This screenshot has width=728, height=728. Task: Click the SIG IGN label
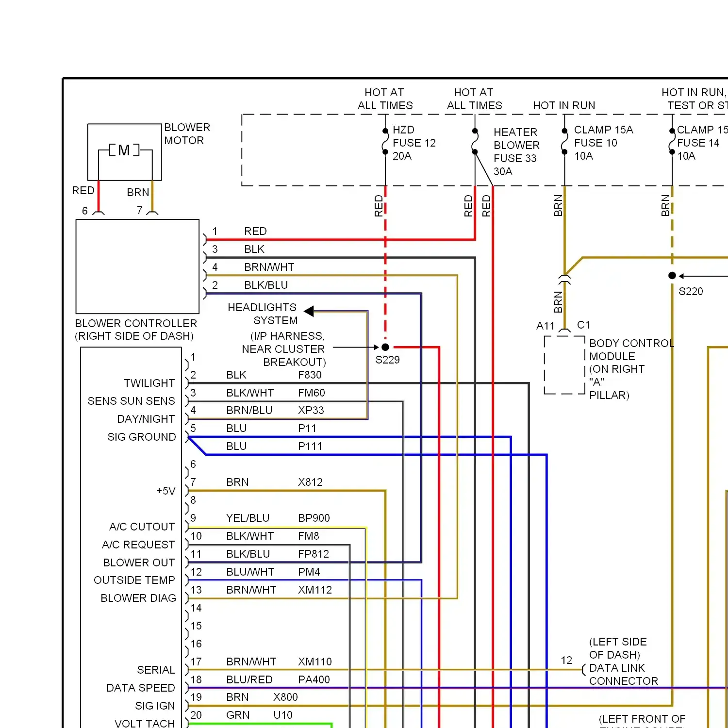click(x=155, y=706)
